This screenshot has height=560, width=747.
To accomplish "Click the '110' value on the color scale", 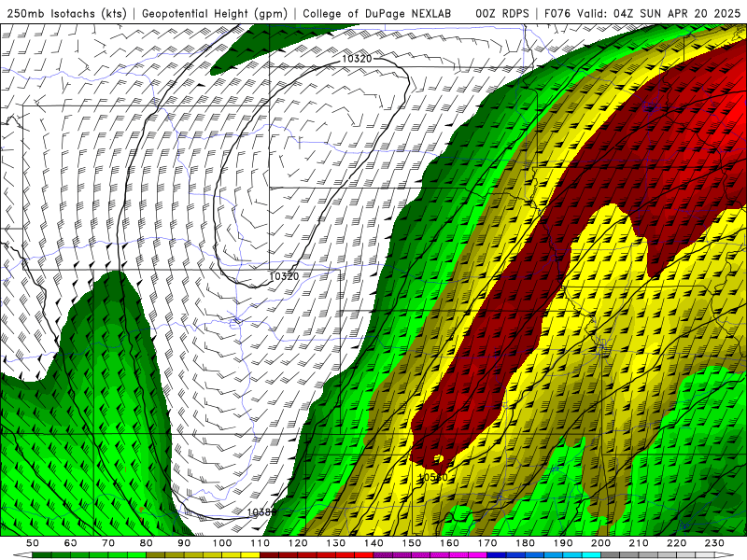I will pos(261,543).
